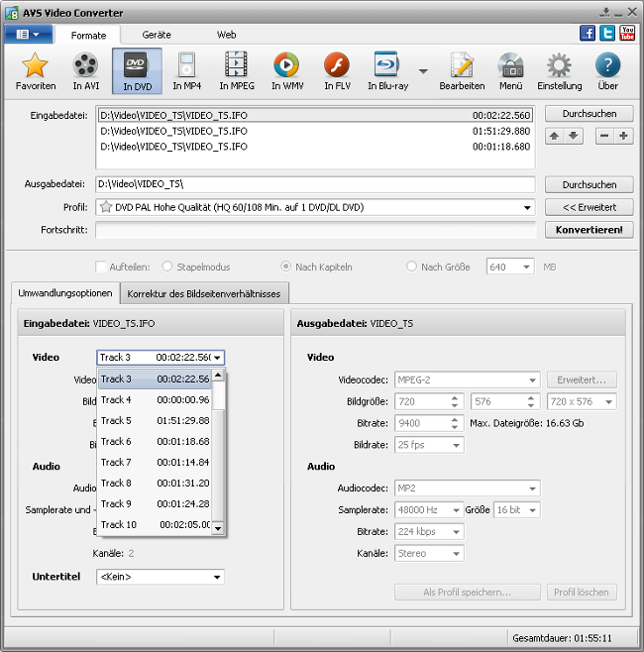Click the profile favorite star icon

point(106,207)
